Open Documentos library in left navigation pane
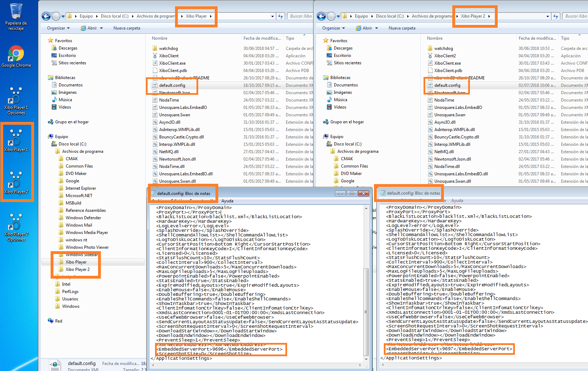The height and width of the screenshot is (371, 588). (71, 85)
